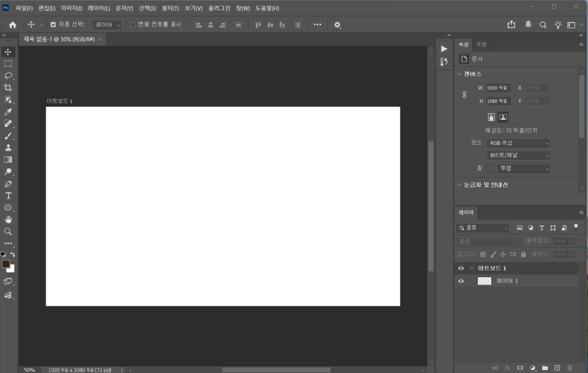Screen dimensions: 588x373
Task: Select the Pen tool
Action: pos(8,184)
